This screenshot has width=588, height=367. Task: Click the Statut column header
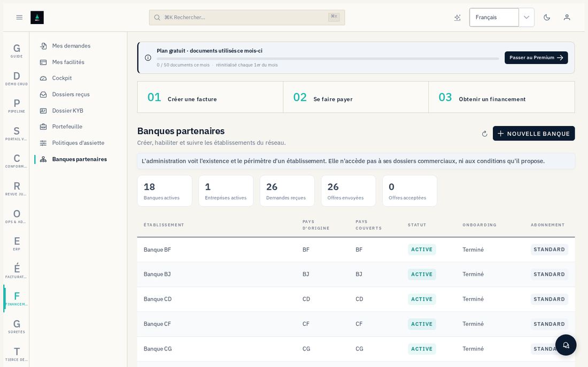click(417, 225)
